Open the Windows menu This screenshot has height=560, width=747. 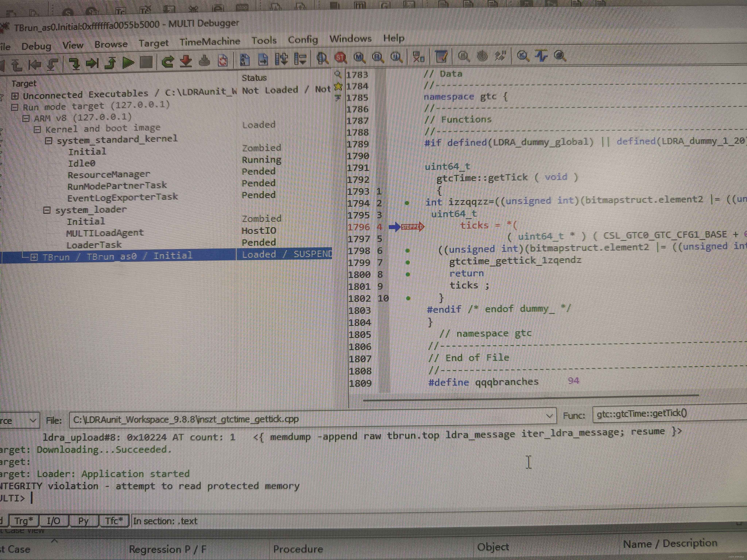click(351, 38)
